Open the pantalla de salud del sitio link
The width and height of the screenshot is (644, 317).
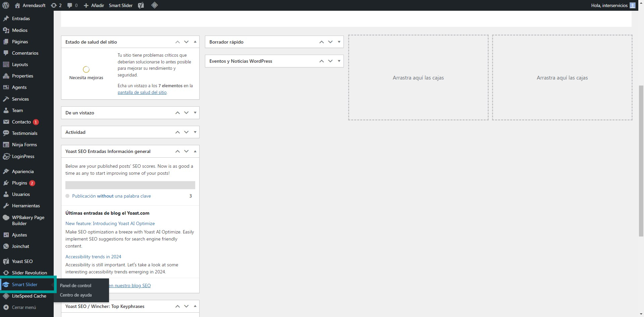pyautogui.click(x=142, y=92)
